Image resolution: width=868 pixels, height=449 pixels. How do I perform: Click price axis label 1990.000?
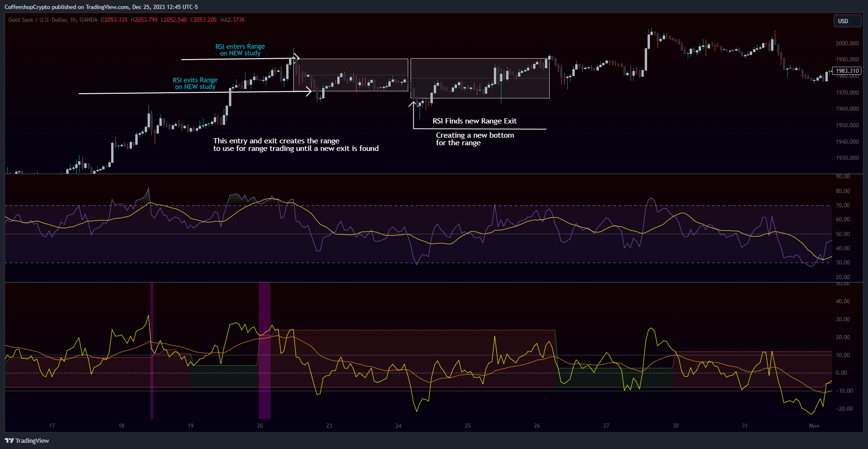[x=847, y=60]
